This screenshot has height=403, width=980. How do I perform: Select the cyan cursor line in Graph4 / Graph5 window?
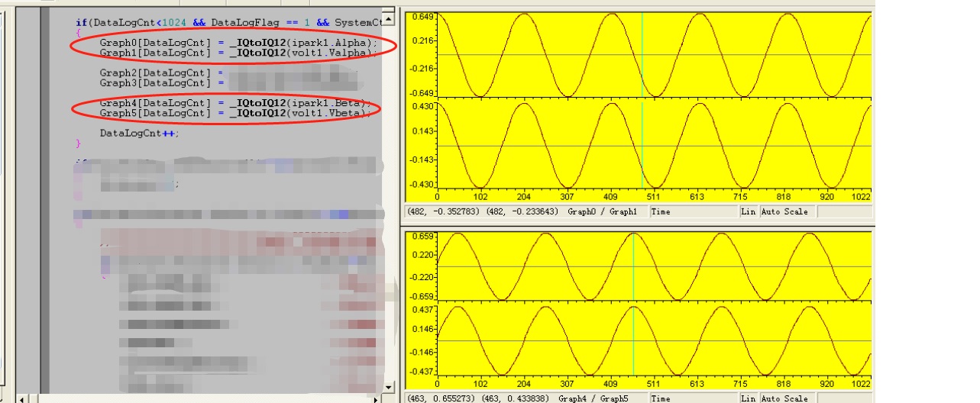click(633, 303)
